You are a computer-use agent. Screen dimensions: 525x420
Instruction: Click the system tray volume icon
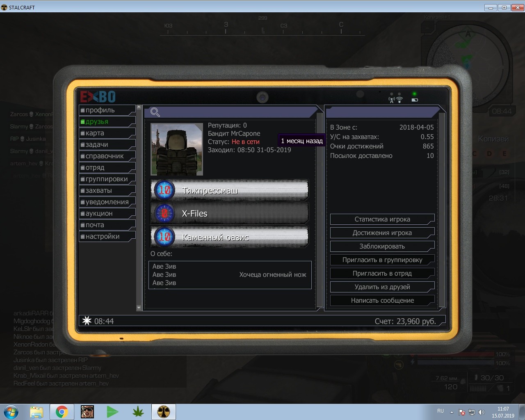point(482,412)
